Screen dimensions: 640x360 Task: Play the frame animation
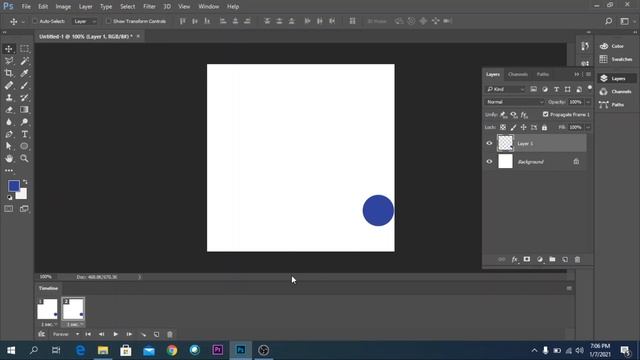[116, 334]
